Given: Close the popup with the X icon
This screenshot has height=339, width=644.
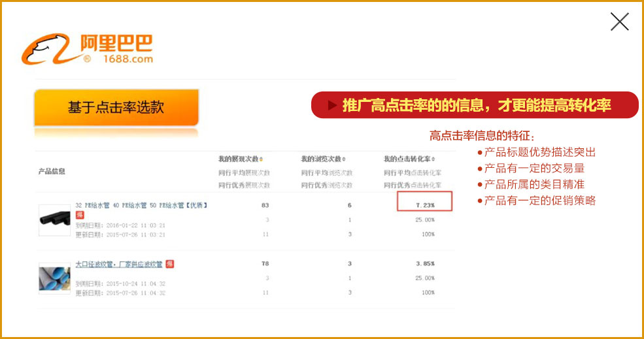Looking at the screenshot, I should click(619, 22).
